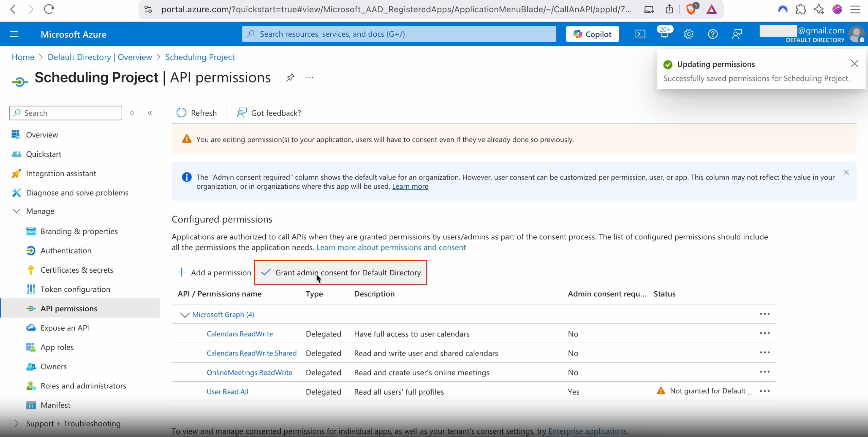
Task: Focus the Search resources, services, and docs field
Action: (399, 34)
